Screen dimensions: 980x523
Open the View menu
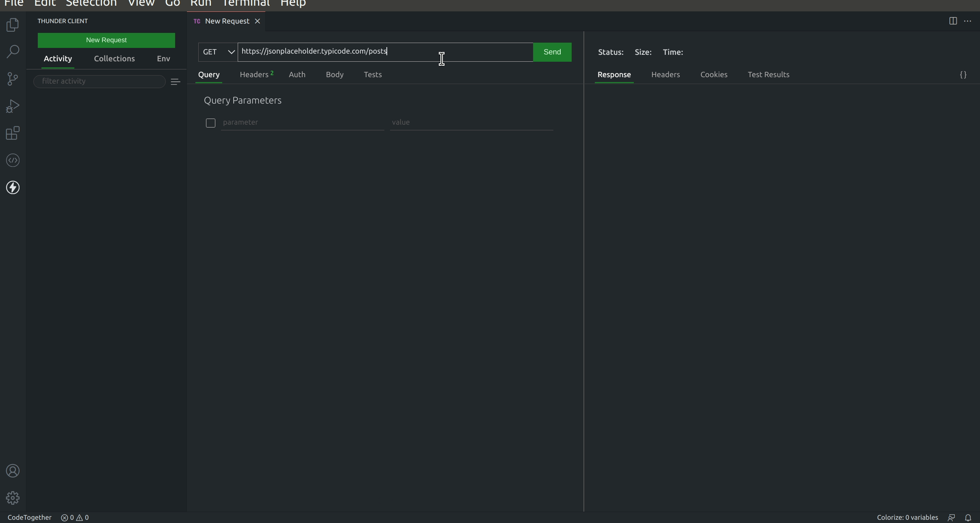(x=141, y=3)
